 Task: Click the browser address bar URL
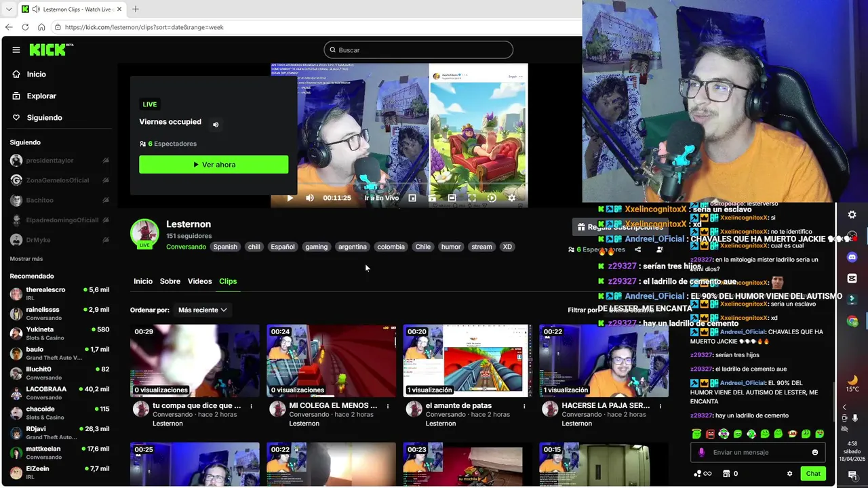click(144, 27)
